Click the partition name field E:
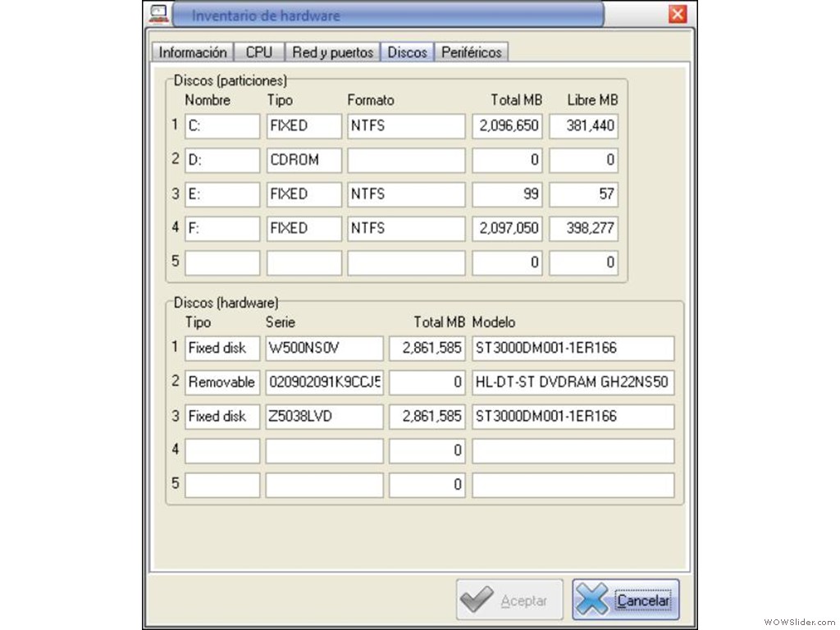840x630 pixels. pos(222,194)
